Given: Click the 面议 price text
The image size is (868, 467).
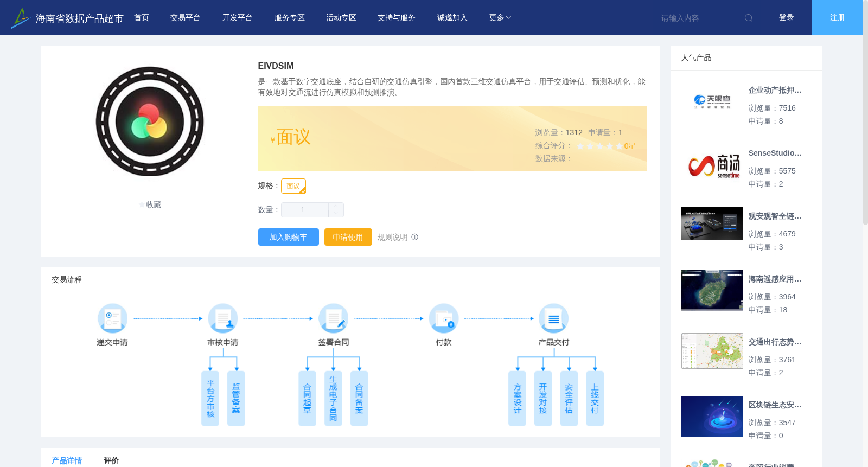Looking at the screenshot, I should [x=293, y=137].
